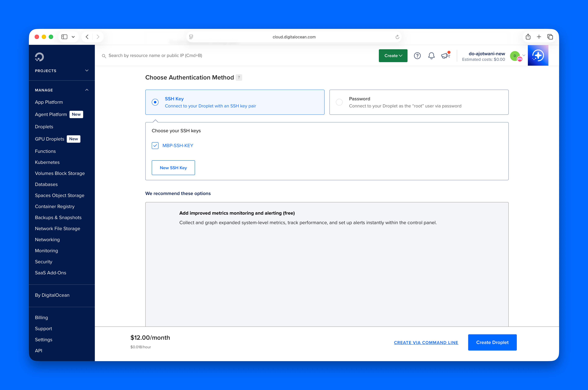588x390 pixels.
Task: Open the Droplets page from the sidebar
Action: [x=44, y=127]
